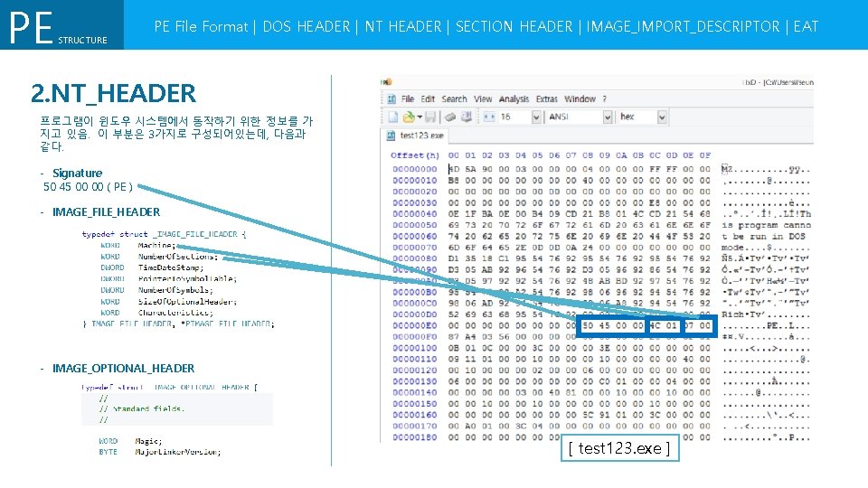Viewport: 868px width, 488px height.
Task: Click the '2.NT_HEADER' slide title
Action: click(114, 93)
